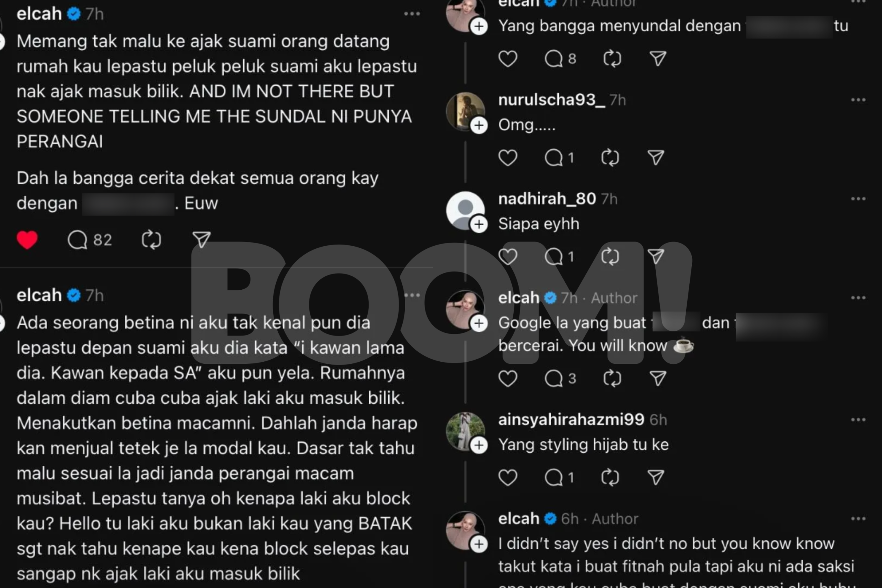This screenshot has height=588, width=882.
Task: Open nurulscha93_'s profile from the username
Action: pyautogui.click(x=551, y=100)
